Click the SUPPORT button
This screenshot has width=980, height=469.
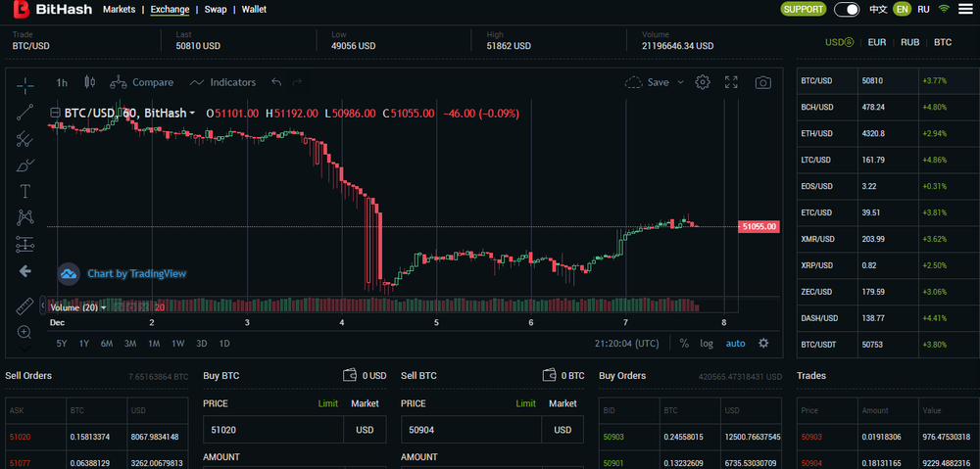point(804,10)
